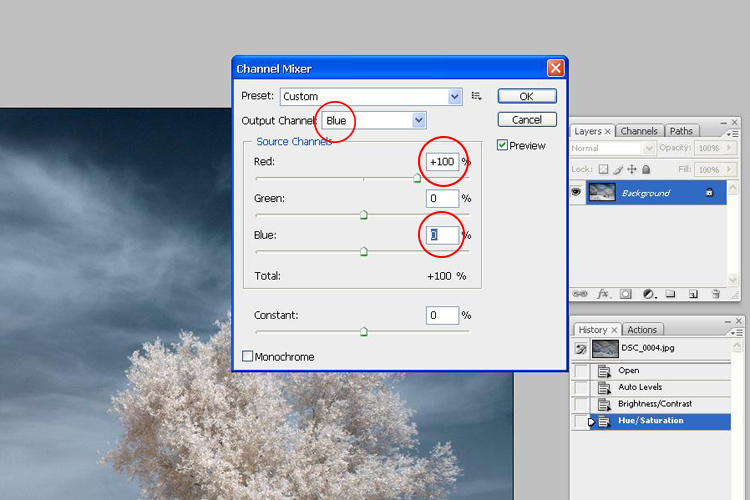This screenshot has height=500, width=750.
Task: Enable the Monochrome checkbox
Action: [248, 356]
